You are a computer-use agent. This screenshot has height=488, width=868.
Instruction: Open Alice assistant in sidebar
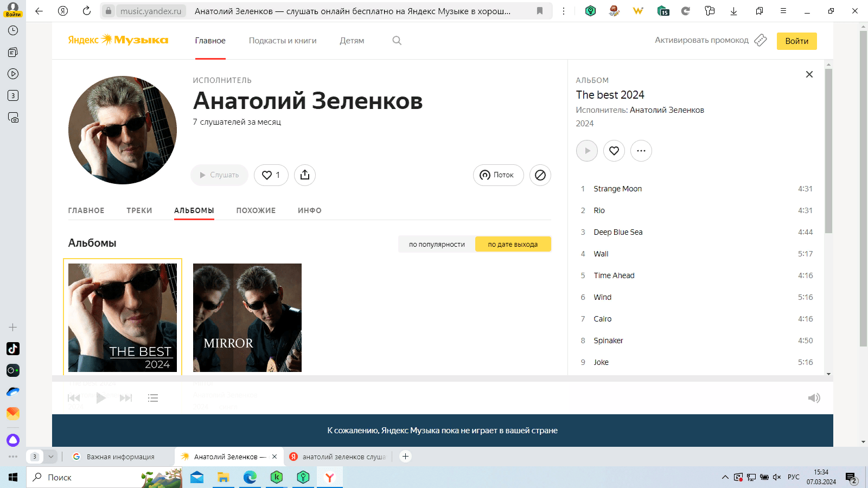pyautogui.click(x=13, y=440)
